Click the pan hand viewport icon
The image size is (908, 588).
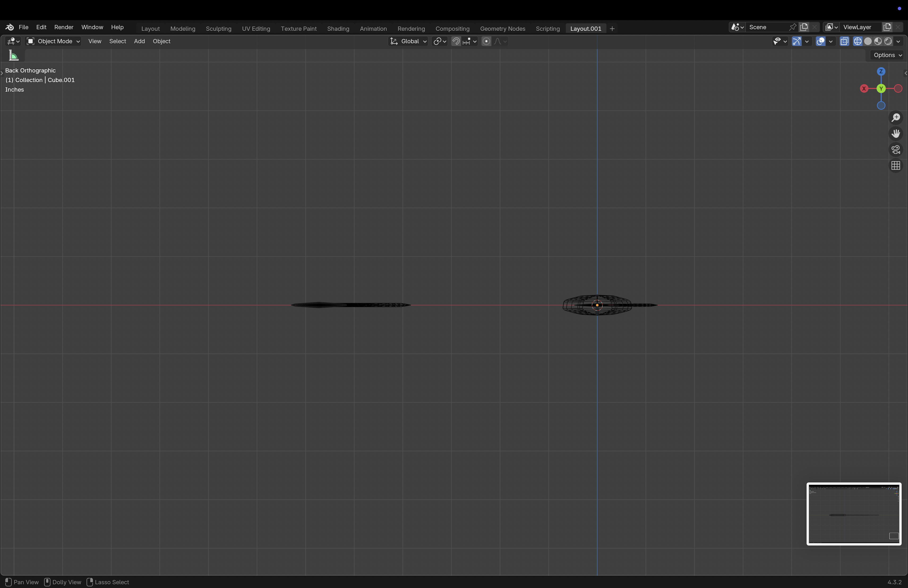[x=896, y=134]
